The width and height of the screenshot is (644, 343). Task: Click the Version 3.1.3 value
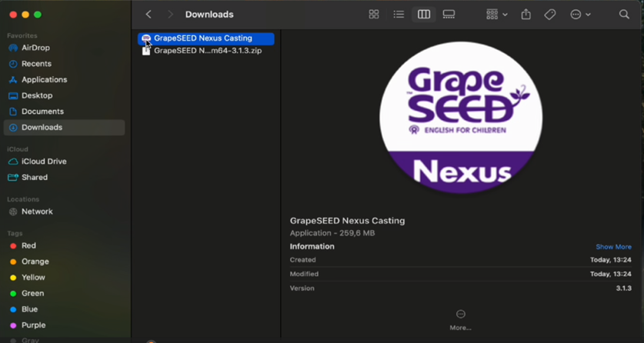coord(623,288)
